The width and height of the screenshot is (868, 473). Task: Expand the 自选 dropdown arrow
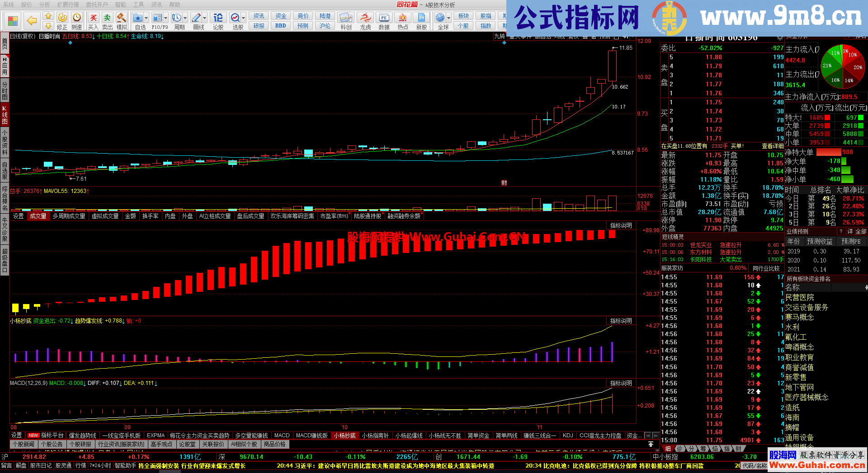pyautogui.click(x=146, y=18)
